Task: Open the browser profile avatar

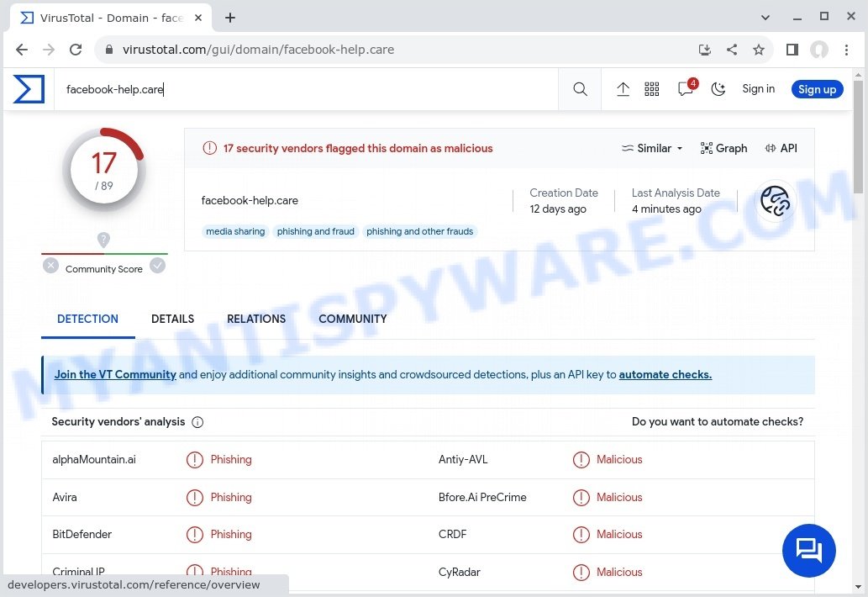Action: (x=819, y=50)
